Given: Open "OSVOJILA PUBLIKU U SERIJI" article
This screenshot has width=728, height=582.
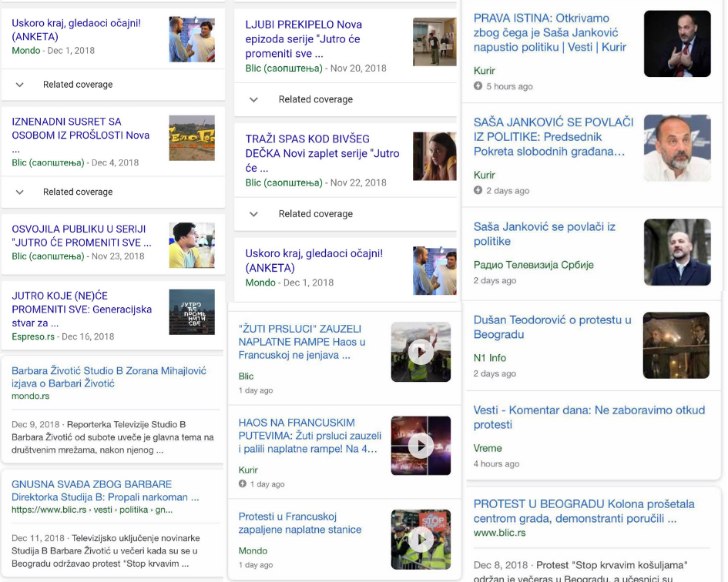Looking at the screenshot, I should pyautogui.click(x=82, y=236).
